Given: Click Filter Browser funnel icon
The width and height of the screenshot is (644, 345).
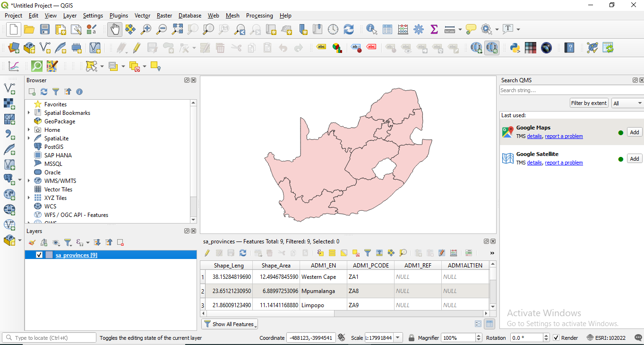Looking at the screenshot, I should click(56, 92).
